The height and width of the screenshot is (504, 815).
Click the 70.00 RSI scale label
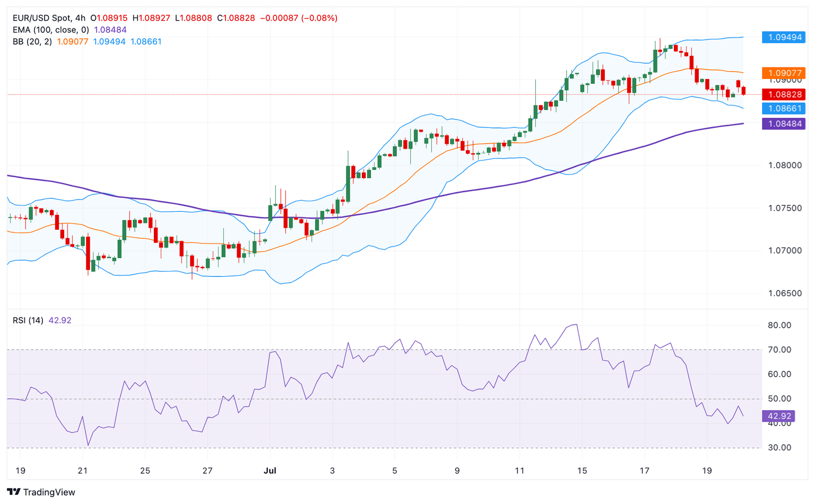[779, 350]
